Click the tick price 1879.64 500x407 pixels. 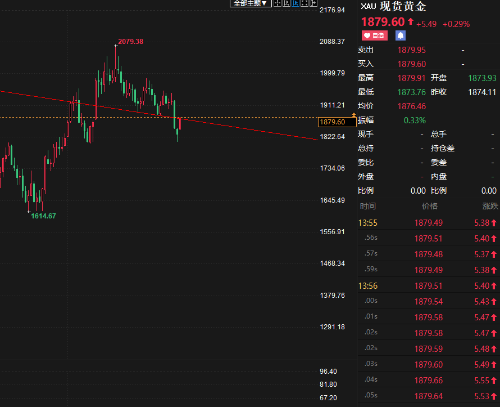(x=429, y=396)
